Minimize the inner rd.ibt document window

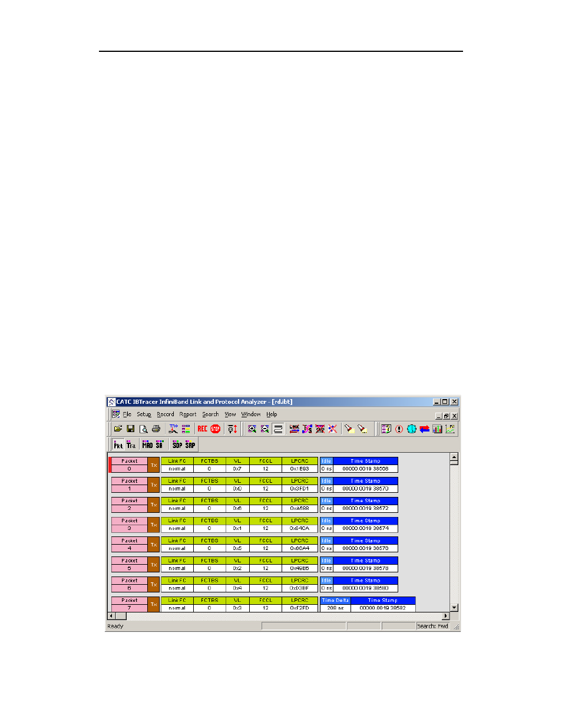click(439, 416)
